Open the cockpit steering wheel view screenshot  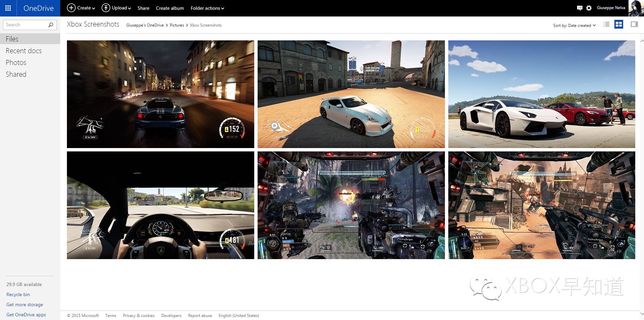coord(160,205)
